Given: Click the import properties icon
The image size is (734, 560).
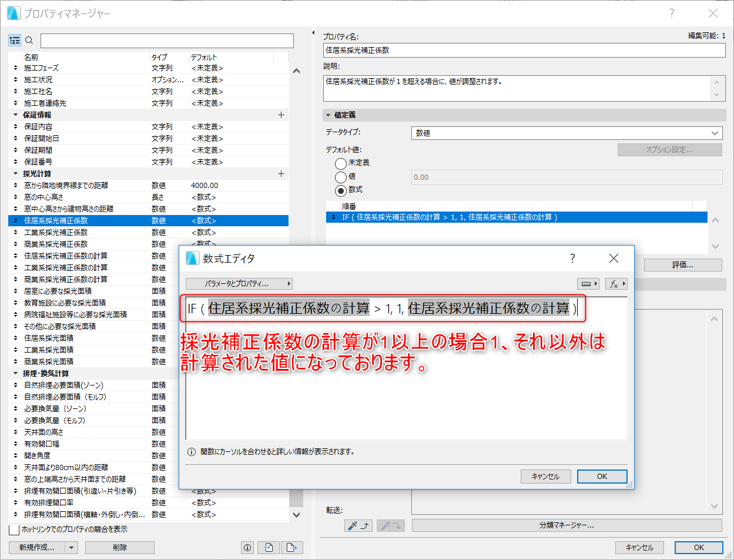Looking at the screenshot, I should point(269,548).
